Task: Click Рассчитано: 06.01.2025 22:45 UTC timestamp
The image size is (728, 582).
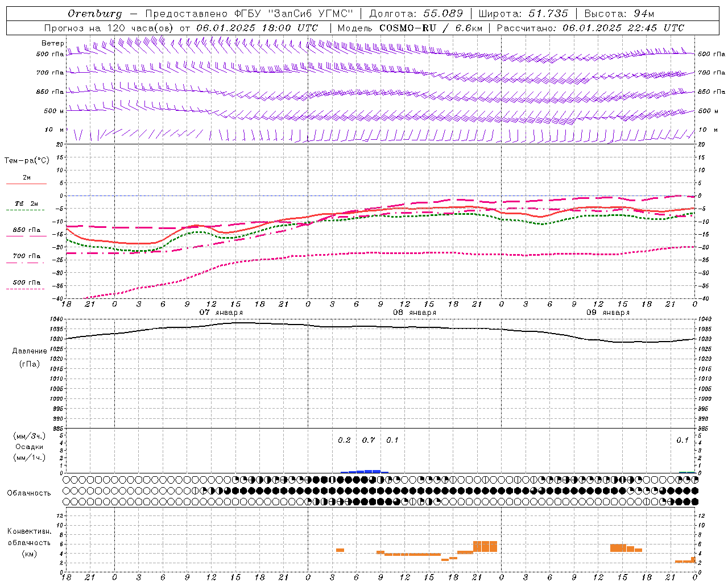Action: 590,28
